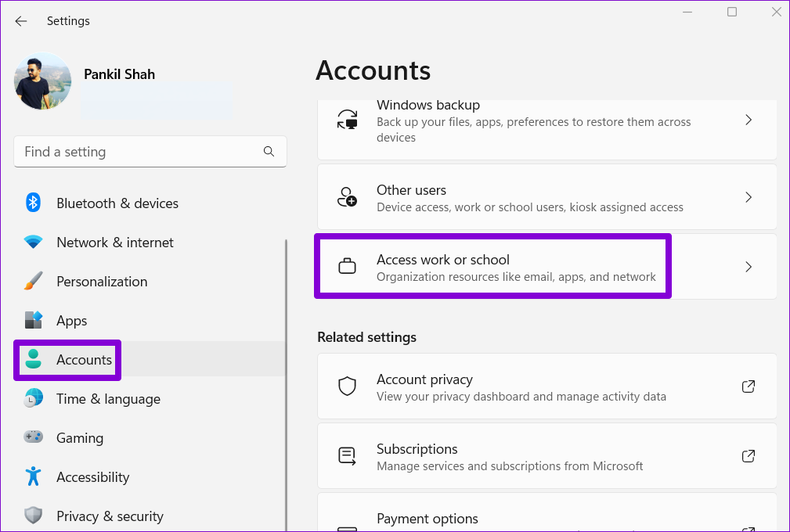Open Time & language settings
Image resolution: width=790 pixels, height=532 pixels.
coord(150,399)
